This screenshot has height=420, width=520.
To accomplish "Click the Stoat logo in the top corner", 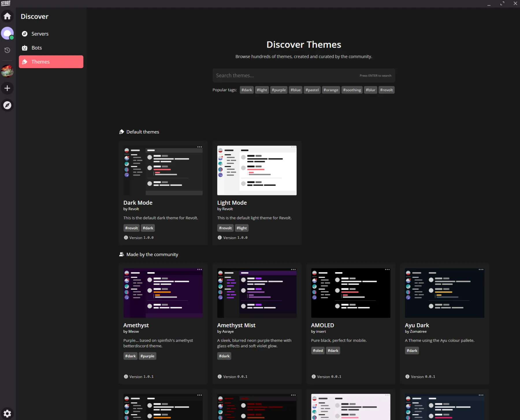I will click(x=5, y=3).
